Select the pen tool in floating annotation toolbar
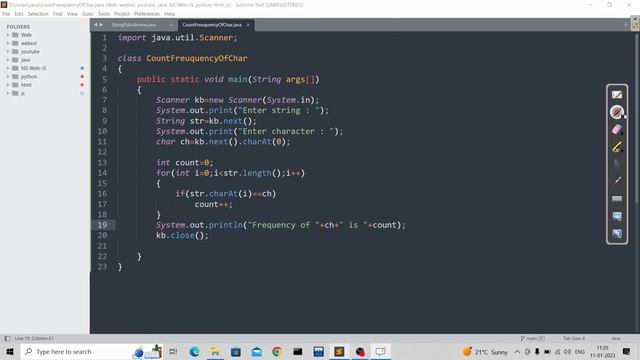This screenshot has width=640, height=360. pos(617,111)
